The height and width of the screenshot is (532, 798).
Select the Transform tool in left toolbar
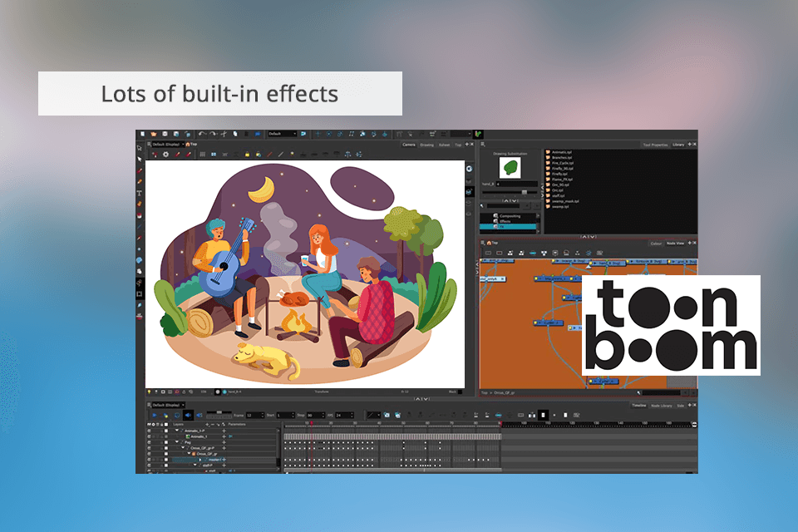pyautogui.click(x=140, y=148)
